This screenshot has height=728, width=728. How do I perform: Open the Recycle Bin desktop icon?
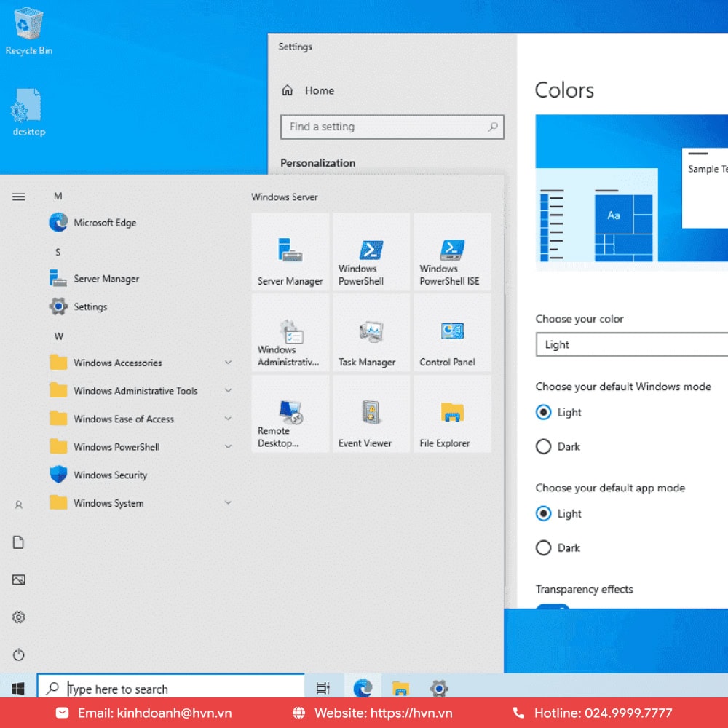point(28,31)
